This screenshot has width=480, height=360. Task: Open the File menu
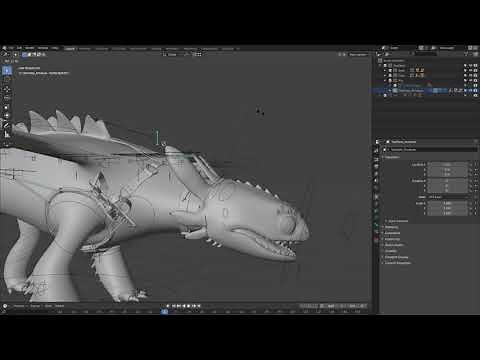(12, 48)
